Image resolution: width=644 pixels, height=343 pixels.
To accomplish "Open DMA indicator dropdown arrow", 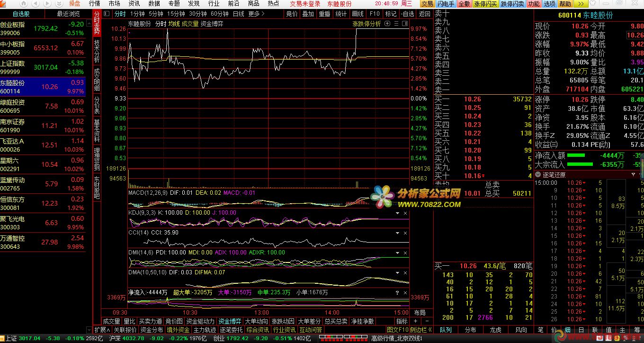I will pyautogui.click(x=398, y=273).
